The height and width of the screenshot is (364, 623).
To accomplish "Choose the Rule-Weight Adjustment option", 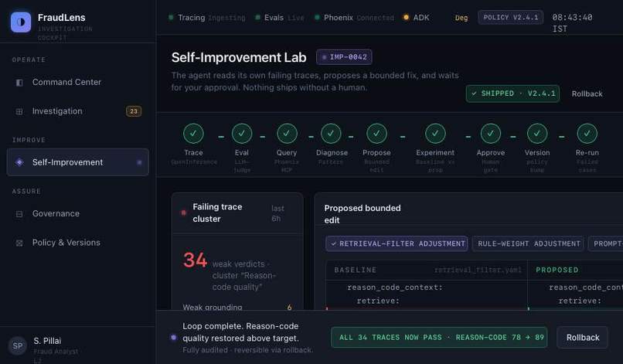I will click(x=528, y=243).
